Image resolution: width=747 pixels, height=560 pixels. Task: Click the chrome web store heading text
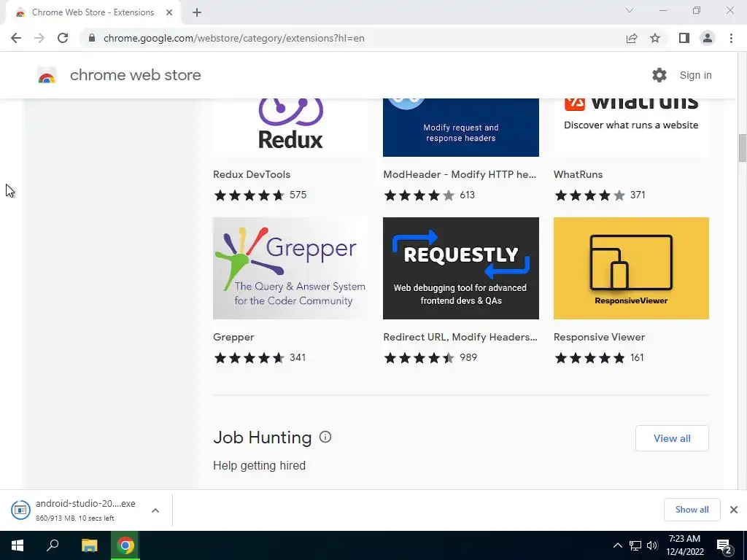point(135,75)
